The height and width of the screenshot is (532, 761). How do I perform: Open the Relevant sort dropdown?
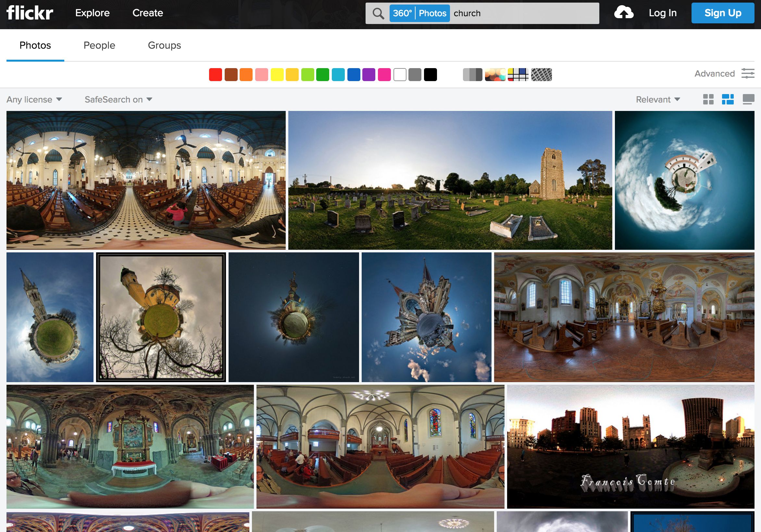657,99
